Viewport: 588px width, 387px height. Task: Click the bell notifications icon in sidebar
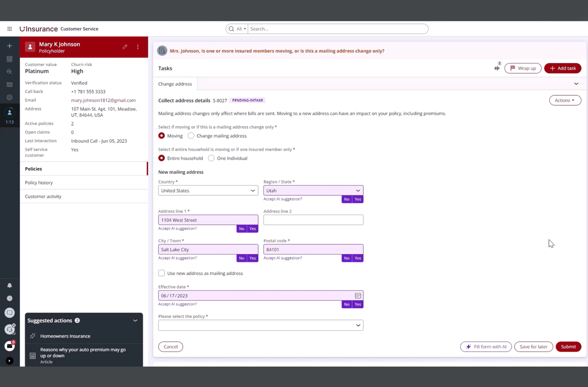[9, 285]
